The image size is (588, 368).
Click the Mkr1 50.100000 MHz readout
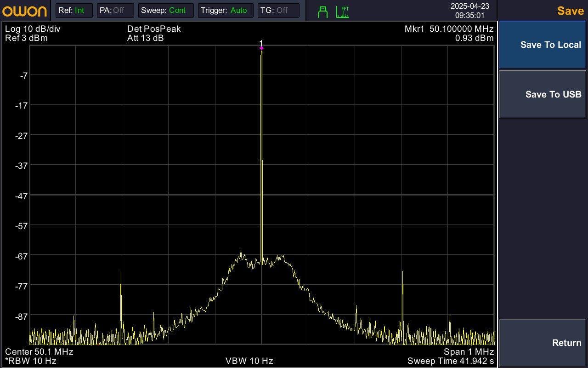(x=449, y=29)
